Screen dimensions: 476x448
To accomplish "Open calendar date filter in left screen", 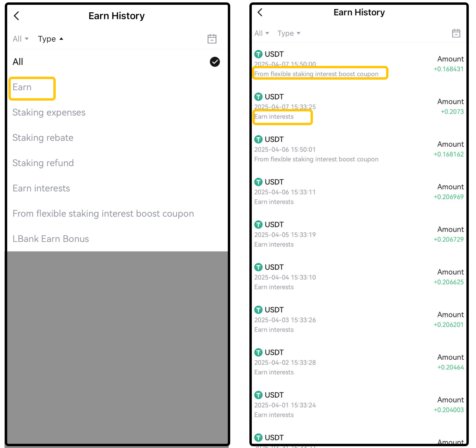I will click(212, 39).
